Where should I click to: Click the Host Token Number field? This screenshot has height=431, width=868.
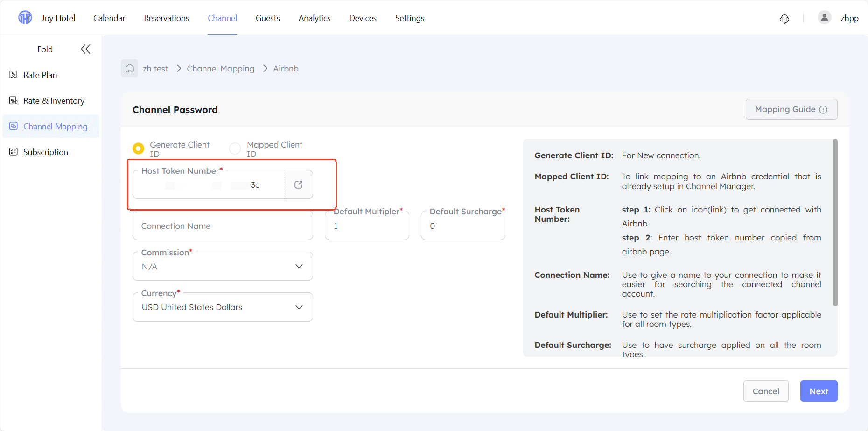(208, 184)
